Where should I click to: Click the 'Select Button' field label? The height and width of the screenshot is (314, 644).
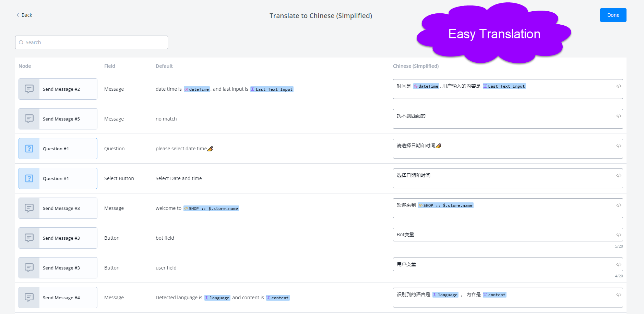[119, 178]
